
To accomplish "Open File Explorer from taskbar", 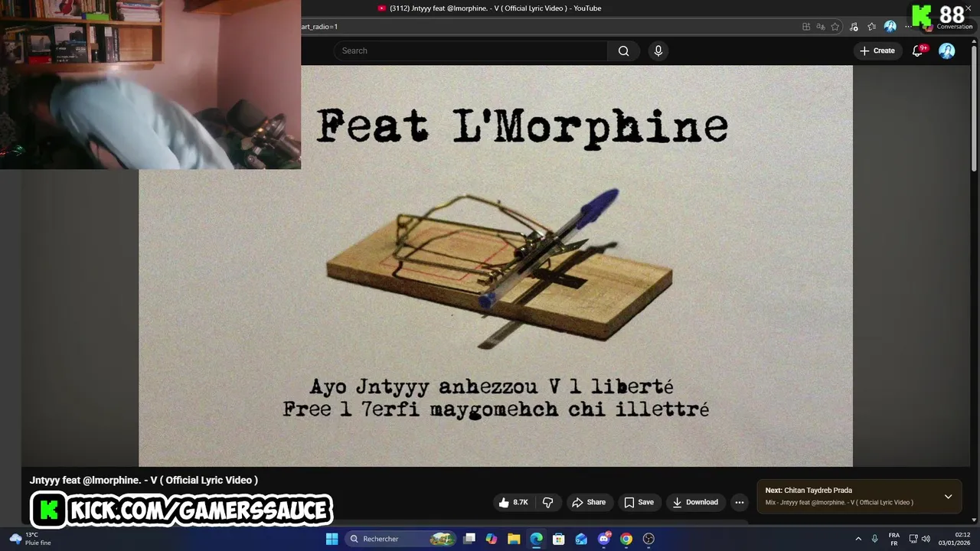I will tap(514, 539).
